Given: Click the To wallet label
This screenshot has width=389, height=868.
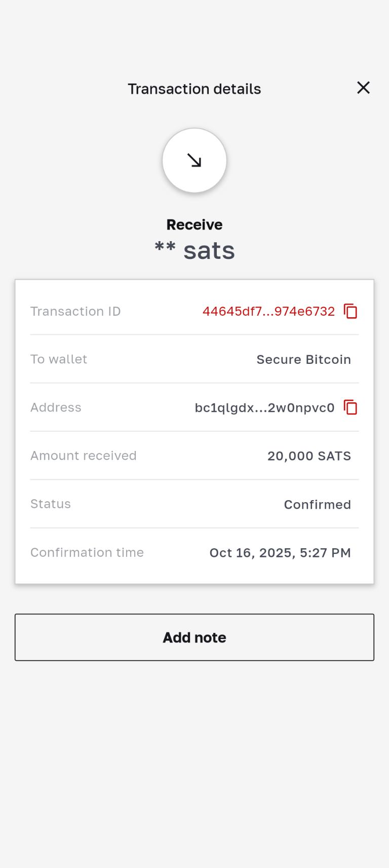Looking at the screenshot, I should click(x=59, y=359).
